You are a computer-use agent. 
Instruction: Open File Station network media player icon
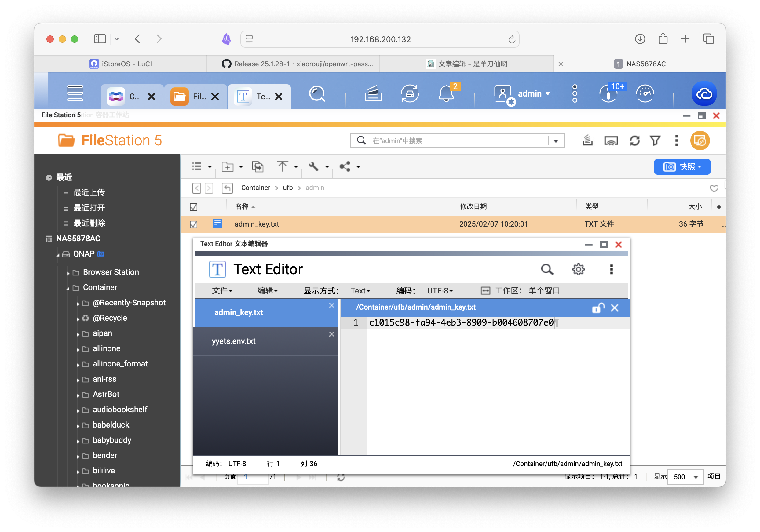pos(611,140)
